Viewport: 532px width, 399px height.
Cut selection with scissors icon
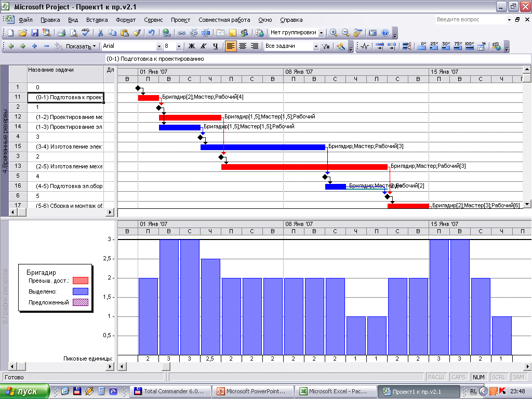point(100,33)
